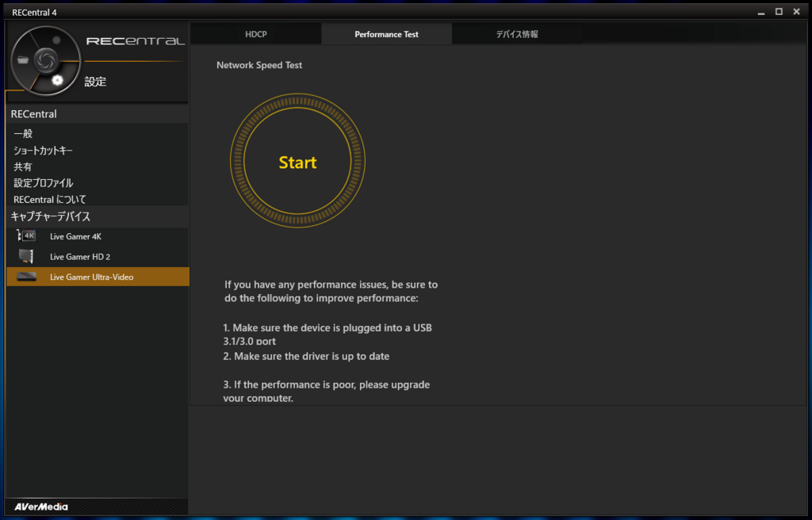Select Live Gamer HD 2 device label
Screen dimensions: 812x520
coord(80,257)
